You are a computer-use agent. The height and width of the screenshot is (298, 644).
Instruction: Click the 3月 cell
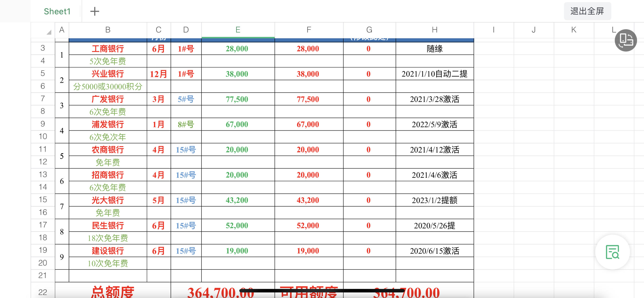click(x=159, y=99)
